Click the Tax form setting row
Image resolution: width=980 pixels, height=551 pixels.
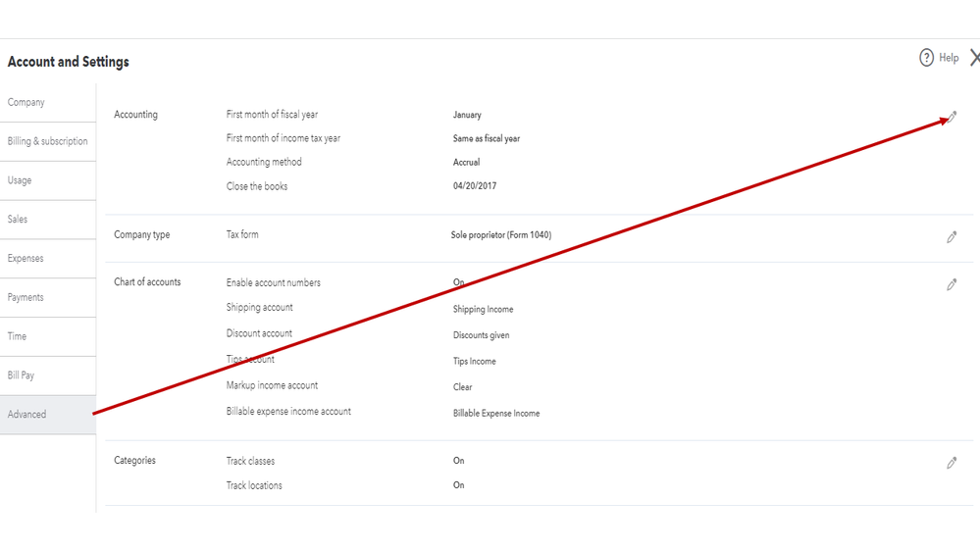click(x=242, y=235)
